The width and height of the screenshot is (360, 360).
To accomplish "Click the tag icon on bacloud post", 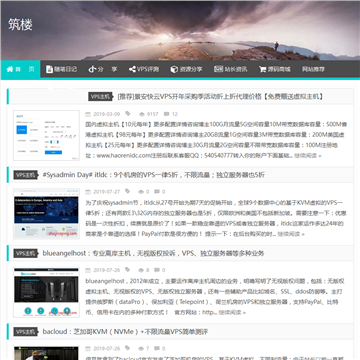I will tap(128, 348).
